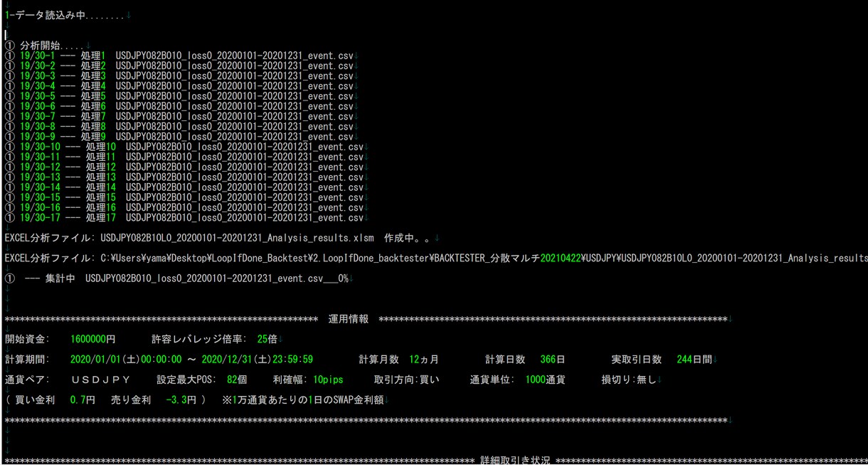Select the sell swap value "-3.3円"
The width and height of the screenshot is (868, 465).
(x=181, y=399)
